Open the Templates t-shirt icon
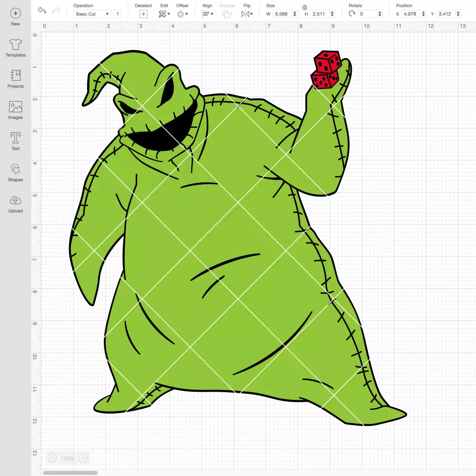 click(16, 44)
